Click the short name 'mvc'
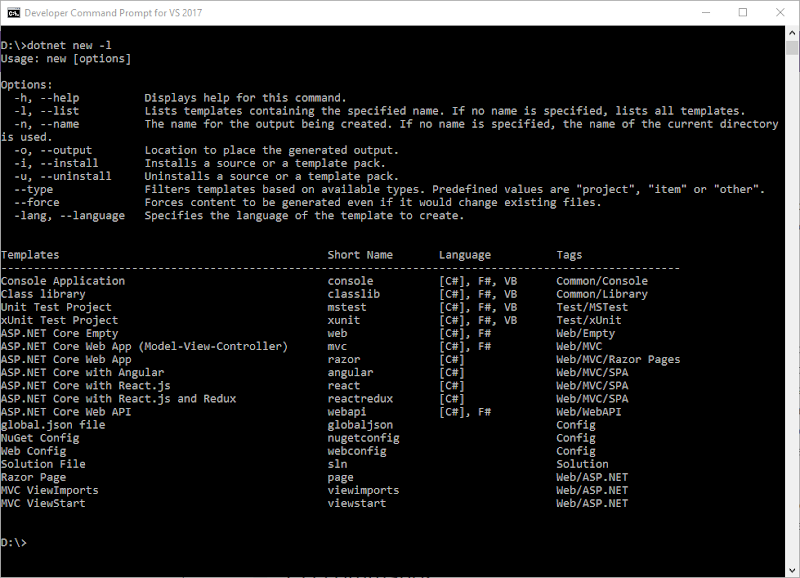 (x=337, y=346)
